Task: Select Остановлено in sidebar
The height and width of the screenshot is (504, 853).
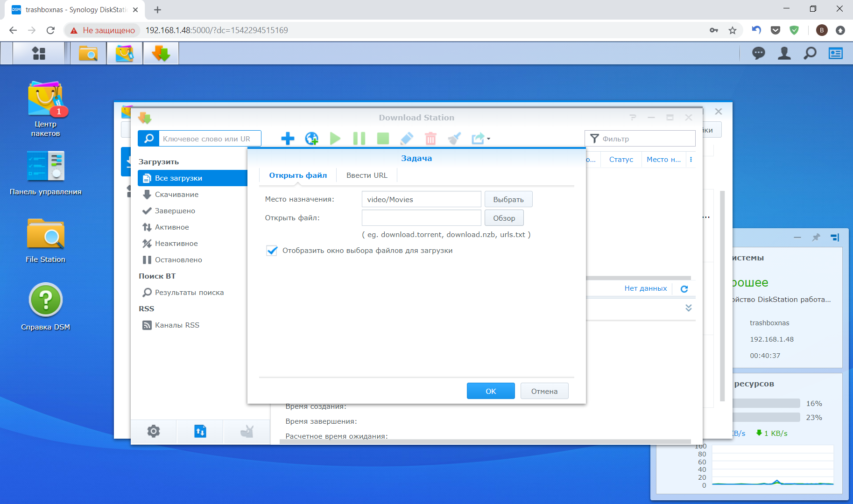Action: (x=192, y=260)
